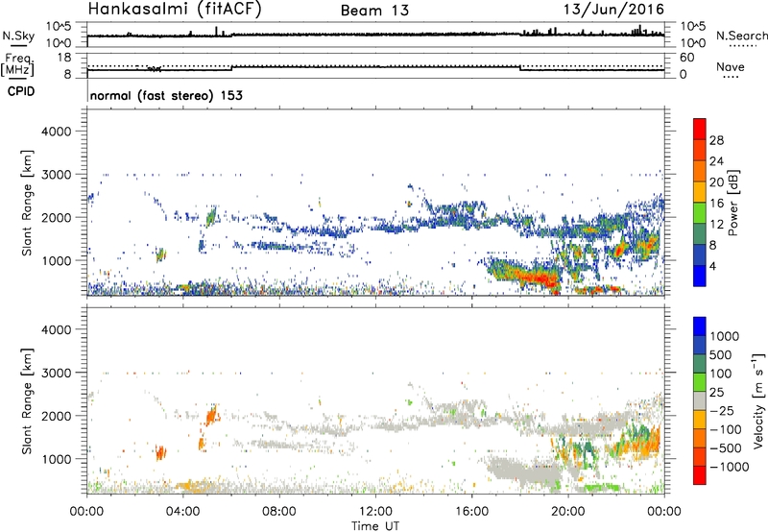Viewport: 768px width, 532px height.
Task: Select the Beam 13 label
Action: coord(374,11)
